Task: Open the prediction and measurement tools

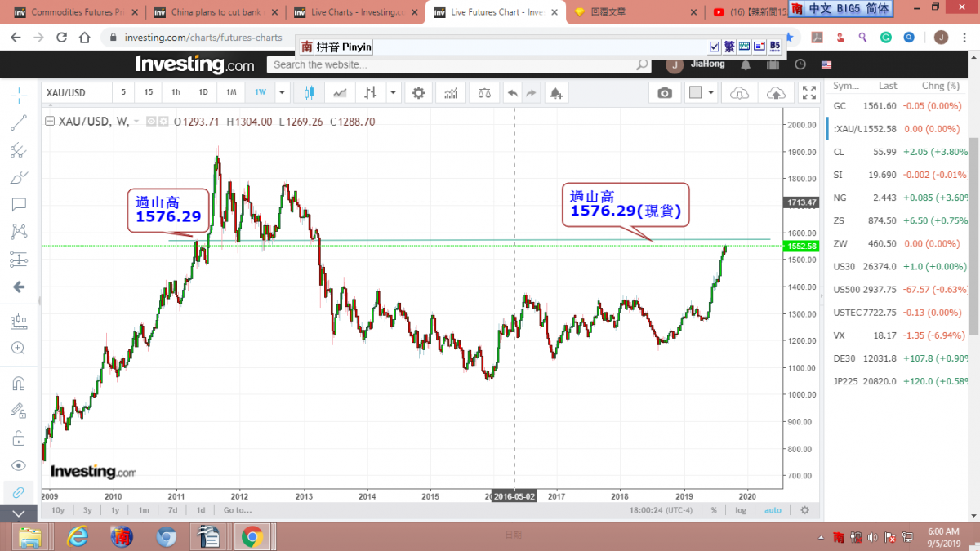Action: coord(19,260)
